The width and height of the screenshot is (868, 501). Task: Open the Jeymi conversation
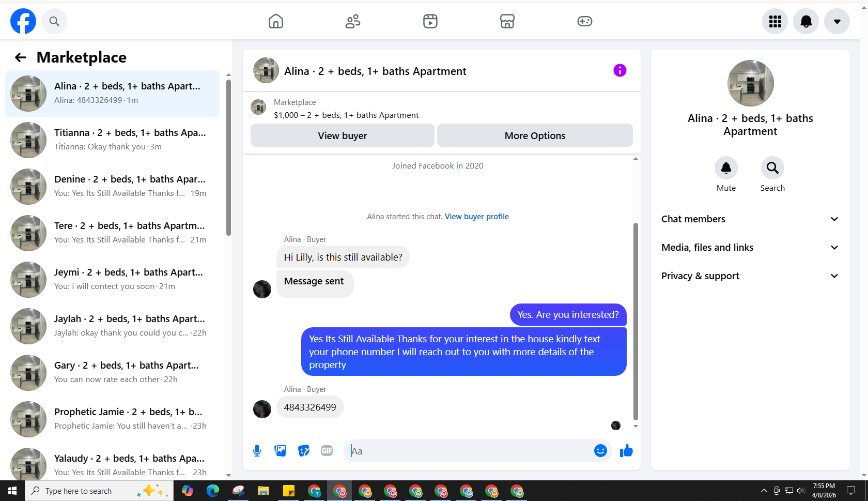[x=112, y=280]
